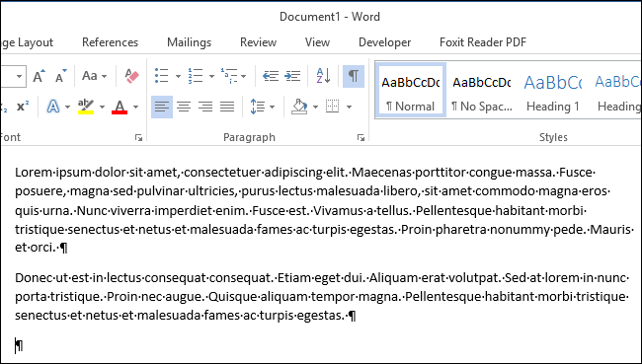Viewport: 642px width, 364px height.
Task: Open borders dropdown arrow
Action: [349, 107]
